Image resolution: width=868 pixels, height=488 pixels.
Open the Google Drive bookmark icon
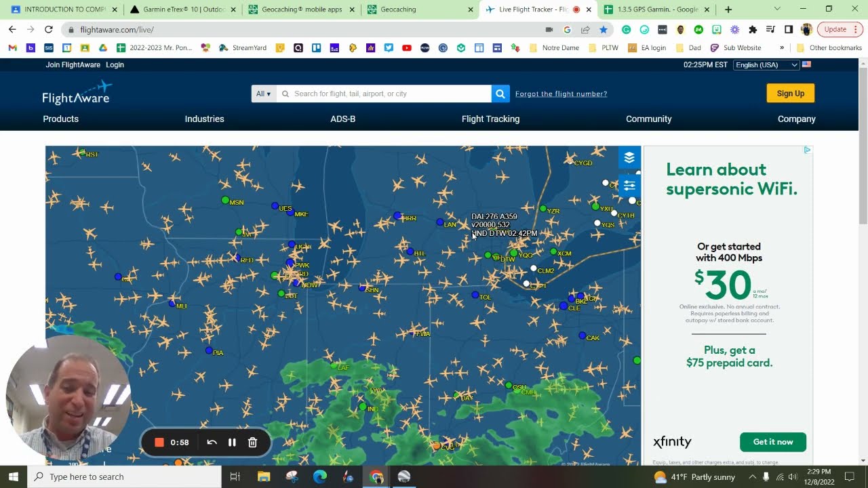[103, 48]
